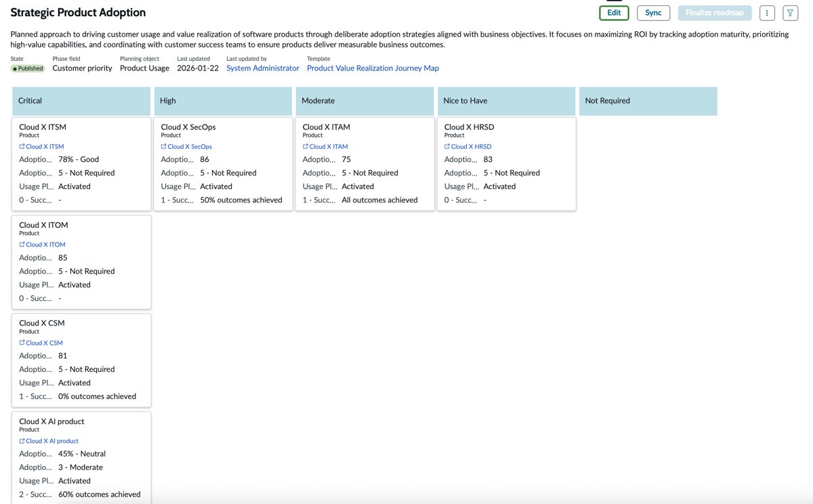Image resolution: width=813 pixels, height=504 pixels.
Task: Open the more actions kebab menu
Action: [767, 13]
